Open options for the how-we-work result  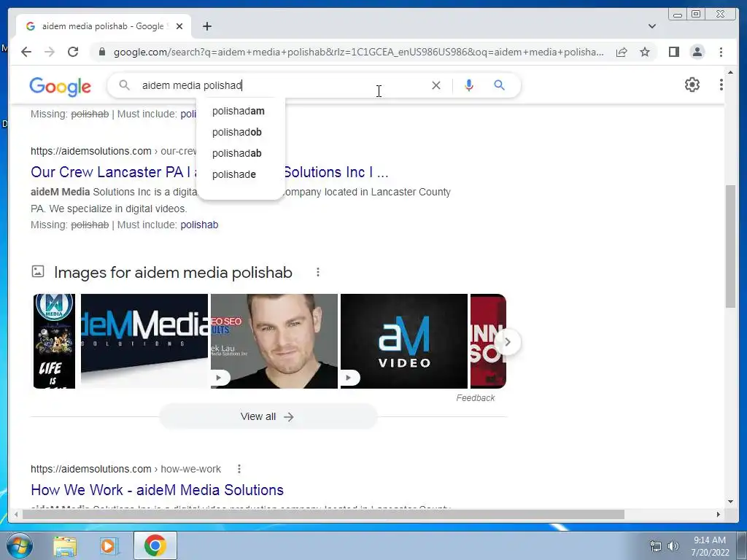(x=239, y=469)
